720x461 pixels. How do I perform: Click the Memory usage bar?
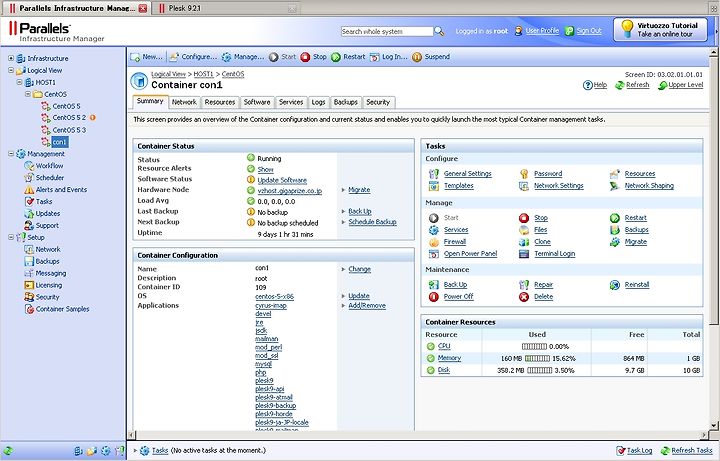tap(537, 359)
